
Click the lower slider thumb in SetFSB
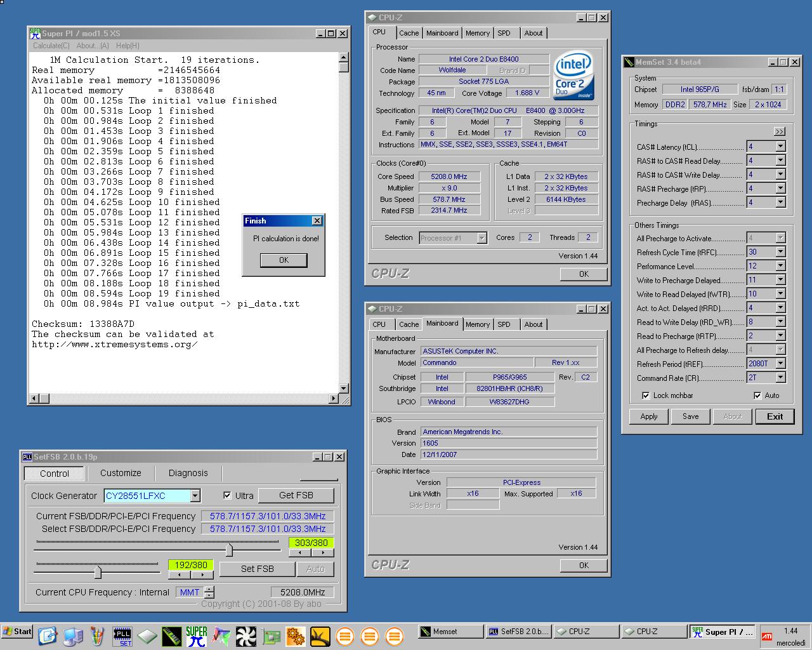pyautogui.click(x=98, y=572)
